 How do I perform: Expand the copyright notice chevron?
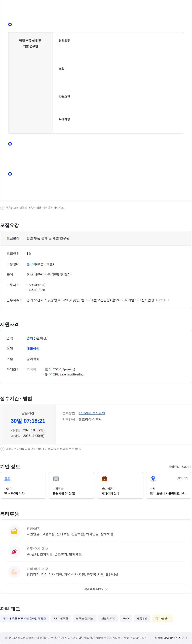pyautogui.click(x=146, y=638)
